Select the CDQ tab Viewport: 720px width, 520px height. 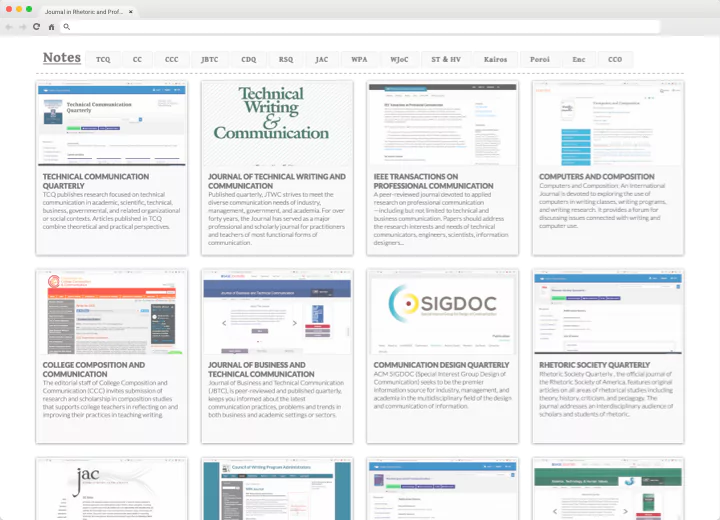point(249,59)
